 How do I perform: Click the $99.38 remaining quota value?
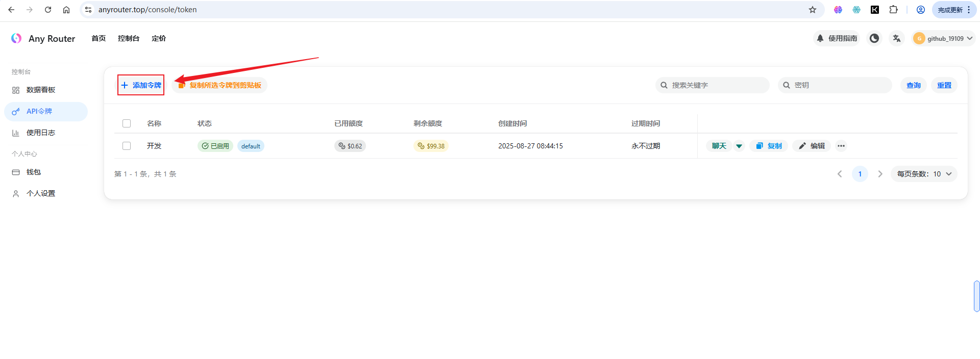[431, 146]
